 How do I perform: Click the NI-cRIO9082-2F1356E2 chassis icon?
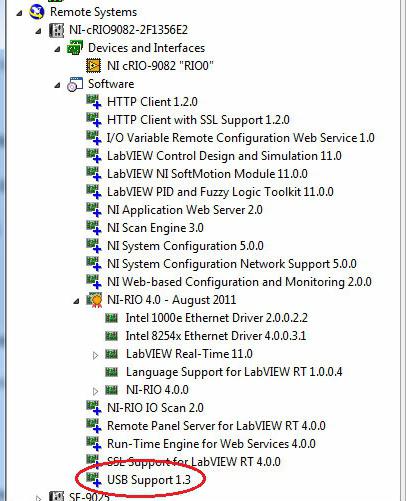(56, 30)
